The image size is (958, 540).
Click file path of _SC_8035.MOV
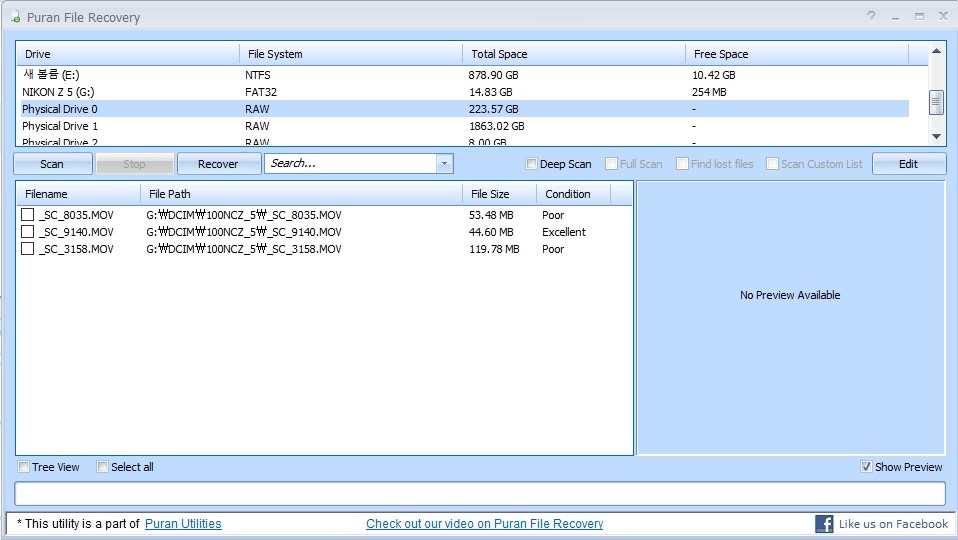click(x=244, y=215)
